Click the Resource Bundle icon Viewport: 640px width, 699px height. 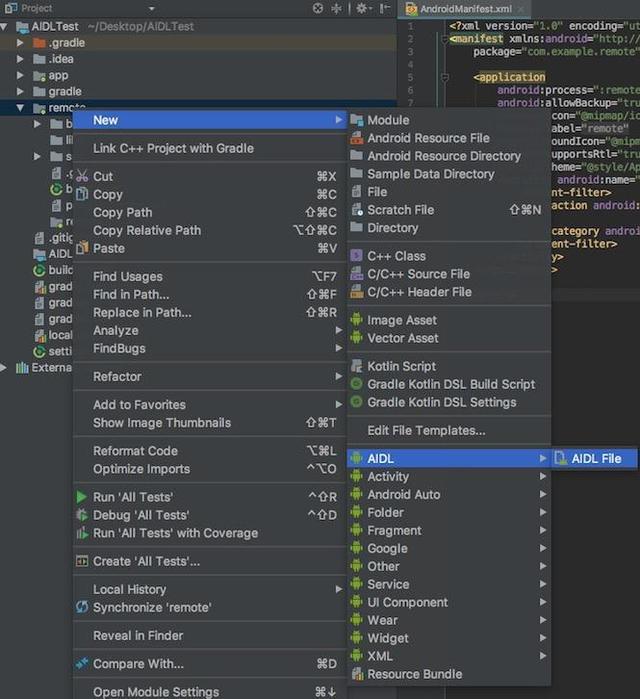(357, 674)
